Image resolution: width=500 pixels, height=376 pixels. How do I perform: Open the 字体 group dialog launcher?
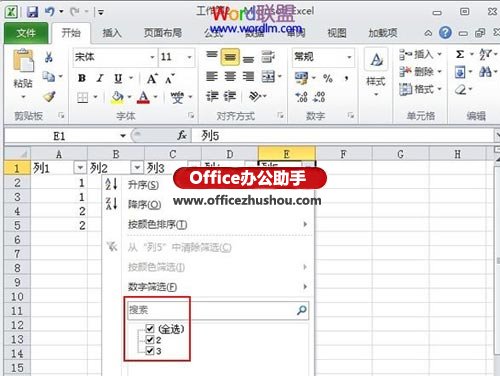[191, 115]
